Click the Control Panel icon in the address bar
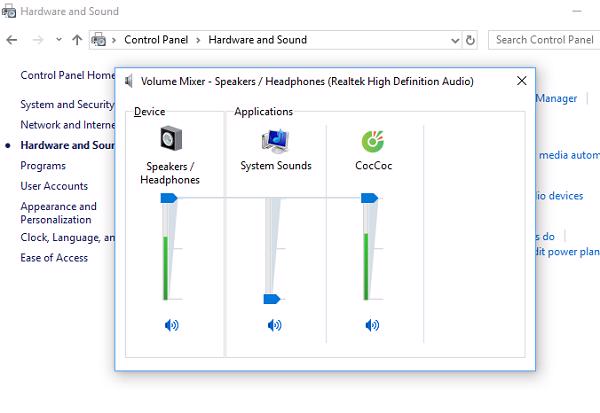The width and height of the screenshot is (600, 413). [99, 40]
